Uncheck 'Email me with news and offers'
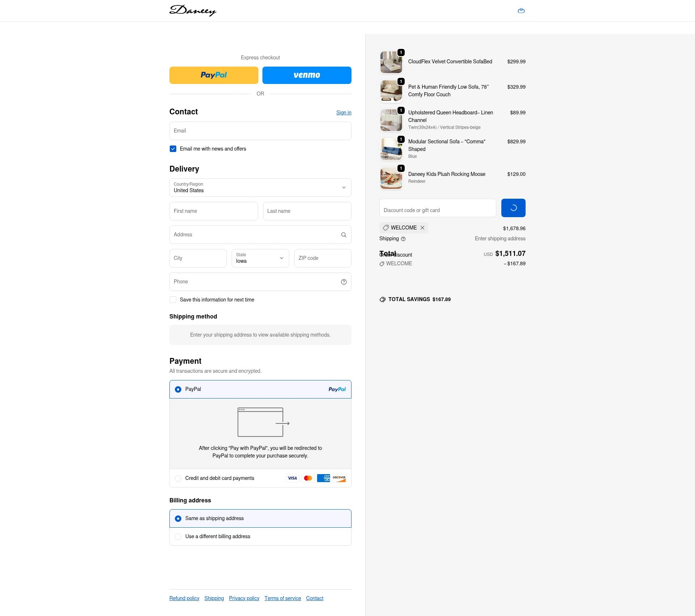 click(x=173, y=149)
